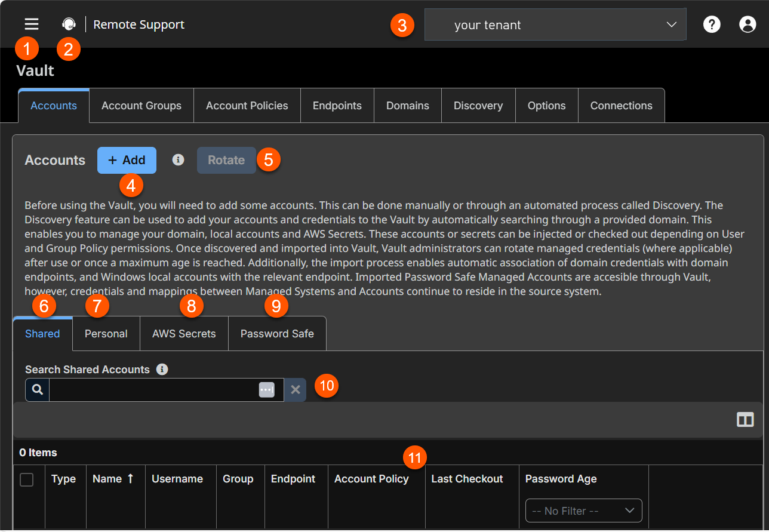The image size is (769, 532).
Task: Click the info icon beside Add button
Action: coord(178,160)
